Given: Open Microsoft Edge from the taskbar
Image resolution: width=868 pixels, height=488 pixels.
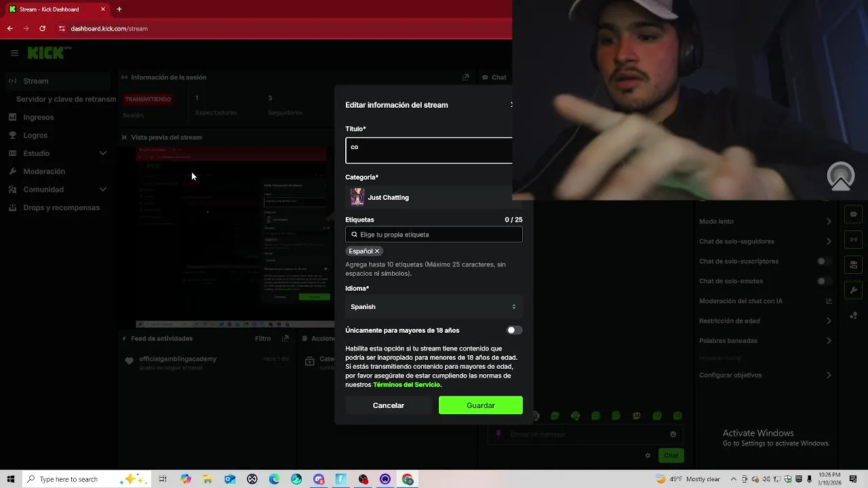Looking at the screenshot, I should tap(274, 479).
